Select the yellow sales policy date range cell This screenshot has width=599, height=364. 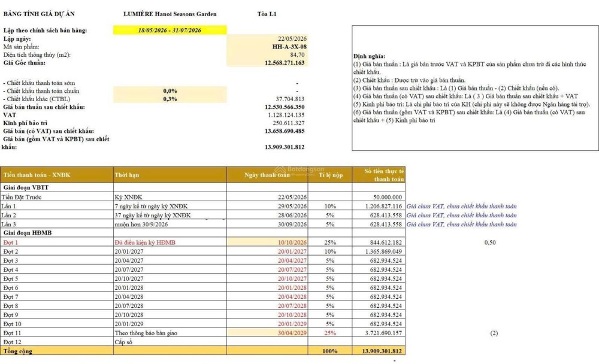click(170, 30)
